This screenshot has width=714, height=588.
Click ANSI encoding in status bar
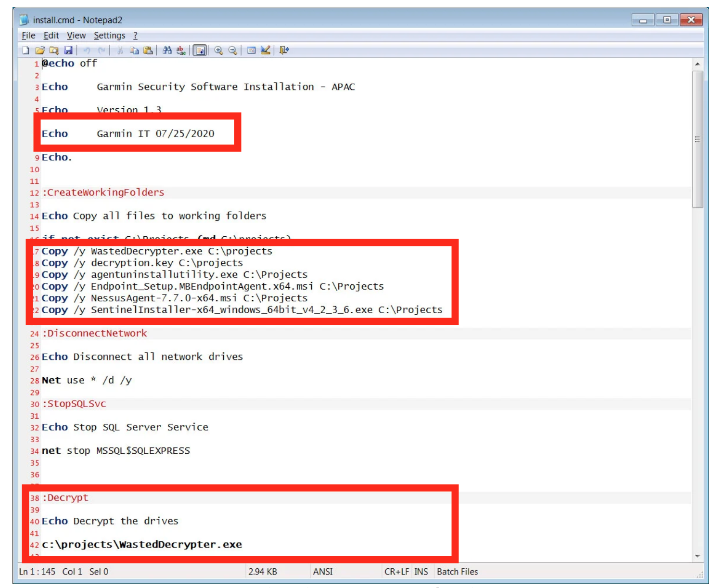[322, 572]
